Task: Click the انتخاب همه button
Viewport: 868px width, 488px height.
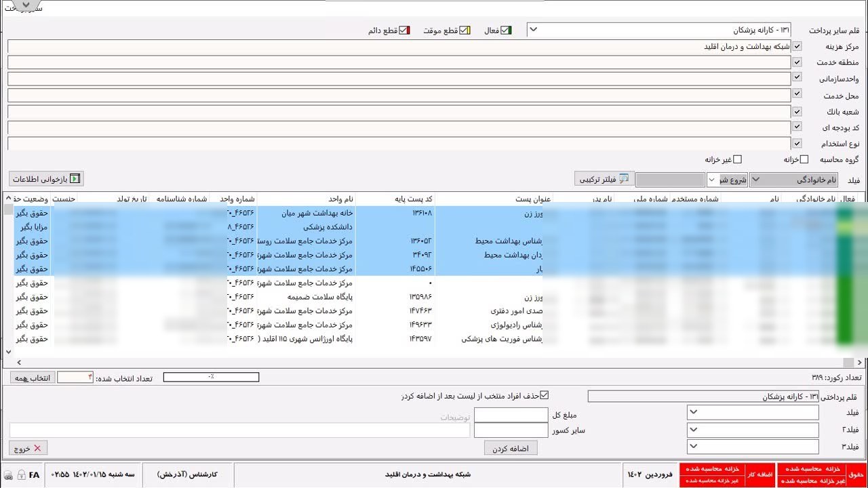Action: click(33, 378)
